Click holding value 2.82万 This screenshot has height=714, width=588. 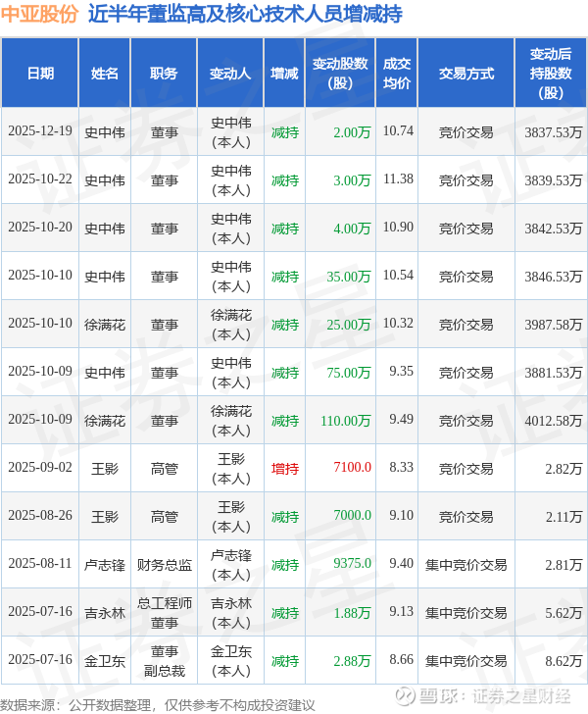click(563, 469)
